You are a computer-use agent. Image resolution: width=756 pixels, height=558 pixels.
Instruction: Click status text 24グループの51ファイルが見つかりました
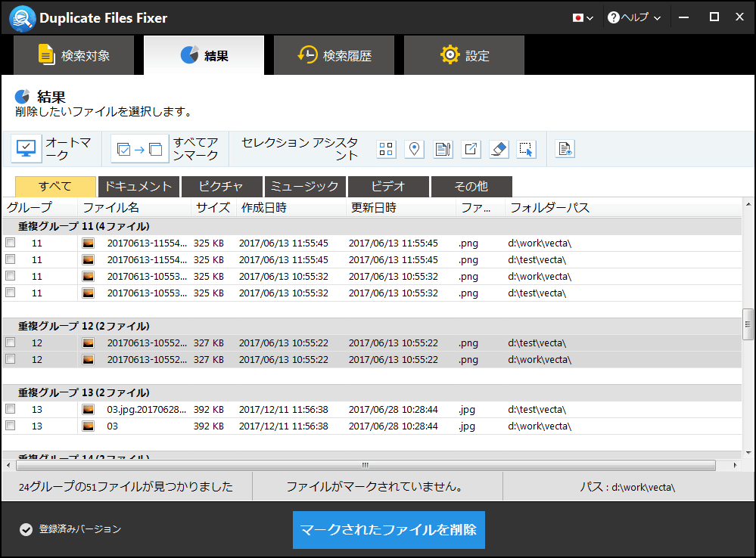(126, 487)
